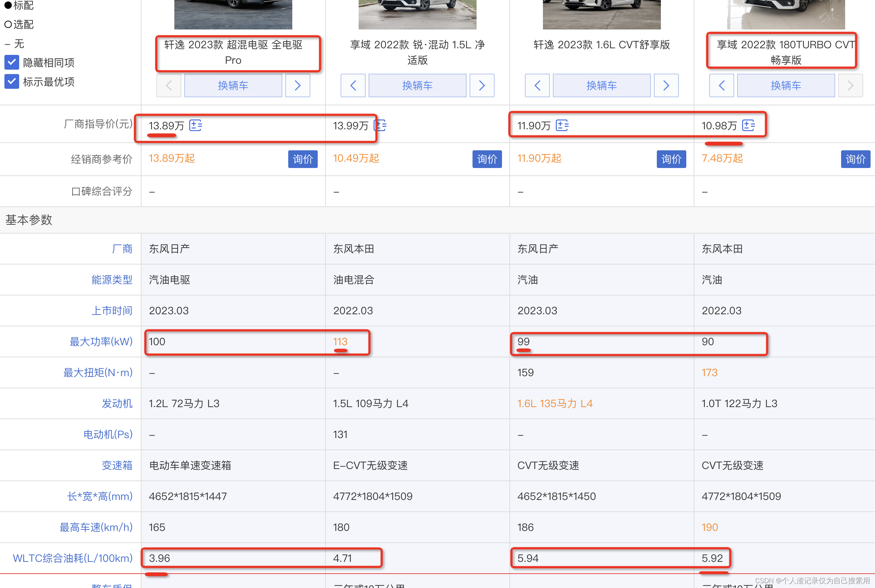Open price calculator icon beside 13.99万
Image resolution: width=875 pixels, height=588 pixels.
pyautogui.click(x=381, y=125)
